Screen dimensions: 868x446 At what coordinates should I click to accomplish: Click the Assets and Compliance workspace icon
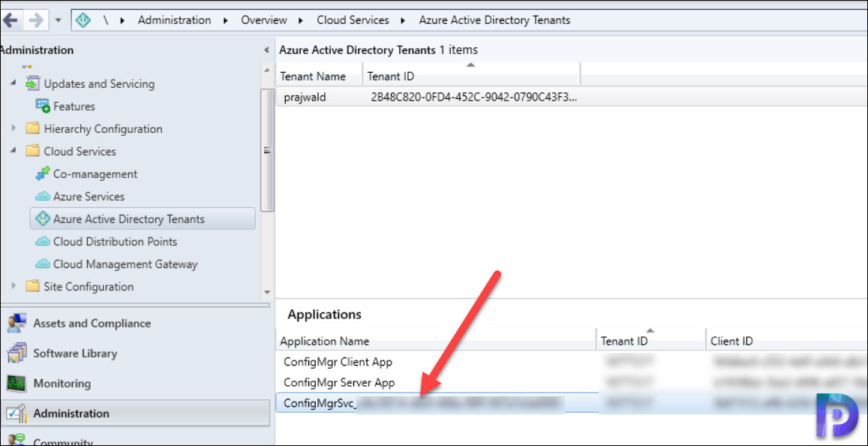pos(17,323)
